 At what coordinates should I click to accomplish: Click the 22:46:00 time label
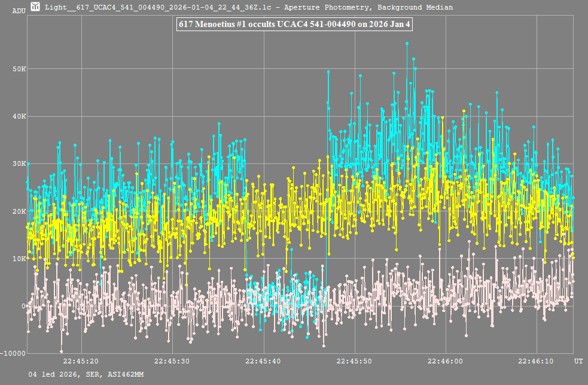(445, 361)
